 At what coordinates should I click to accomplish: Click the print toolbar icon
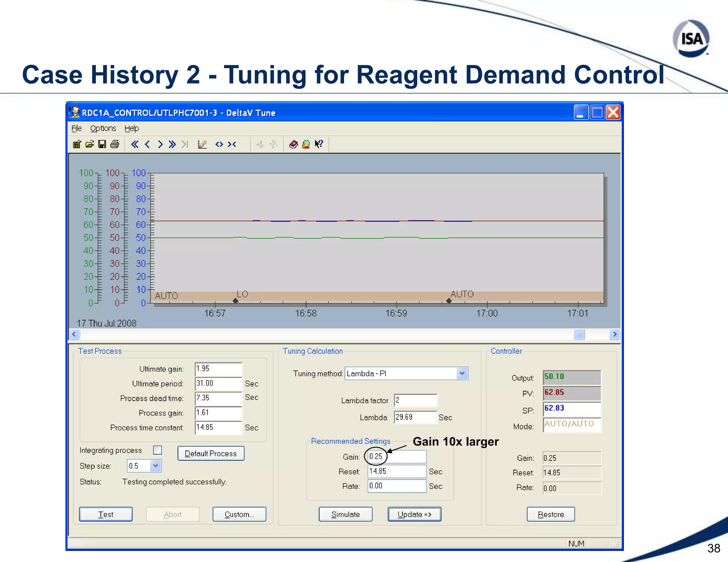[x=115, y=144]
